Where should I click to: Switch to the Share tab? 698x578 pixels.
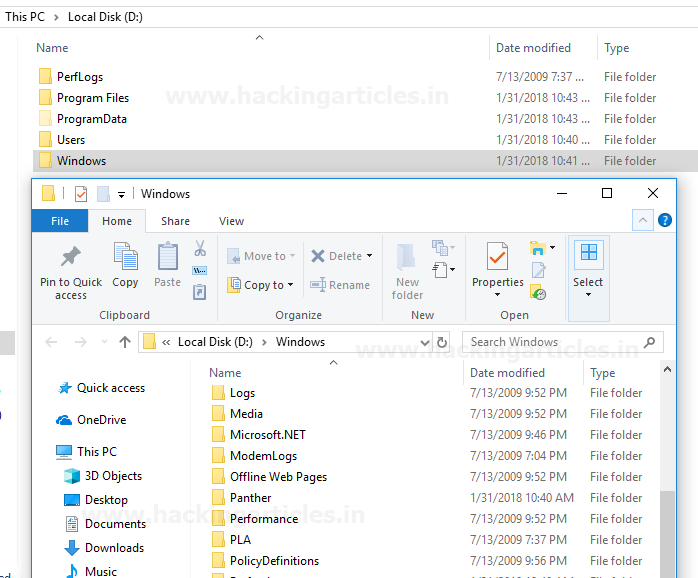pyautogui.click(x=175, y=221)
